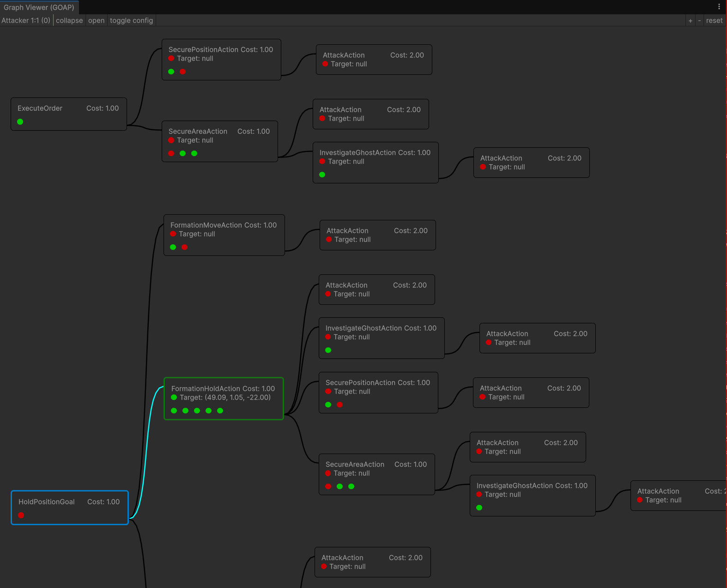This screenshot has width=727, height=588.
Task: Select the clipped AttackAction node with cut-off cost
Action: [678, 496]
